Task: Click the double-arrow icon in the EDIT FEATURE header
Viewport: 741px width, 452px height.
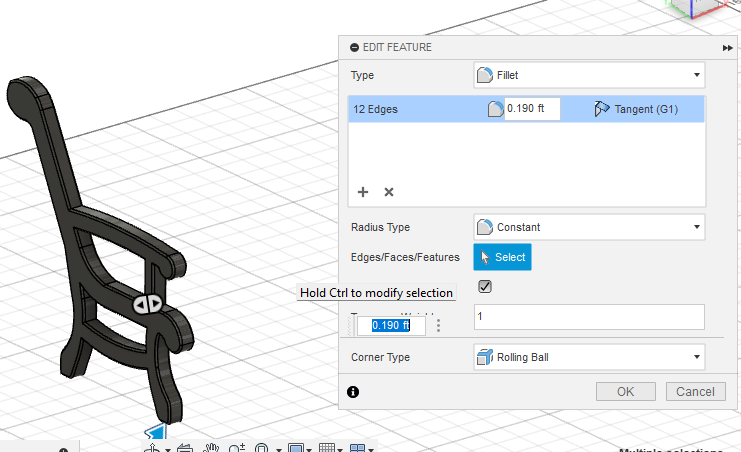Action: (727, 48)
